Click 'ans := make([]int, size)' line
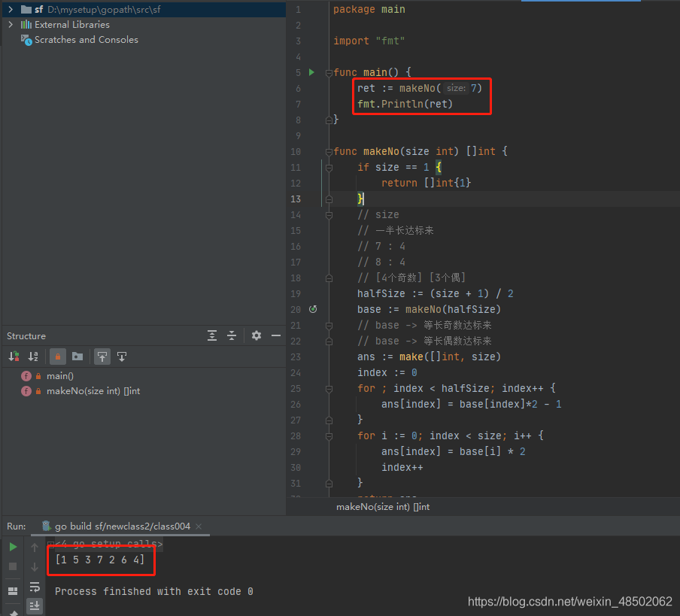 coord(429,357)
